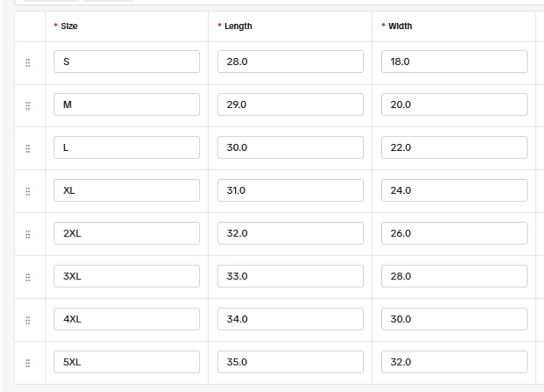544x392 pixels.
Task: Click the Length field showing 28.0
Action: [x=290, y=62]
